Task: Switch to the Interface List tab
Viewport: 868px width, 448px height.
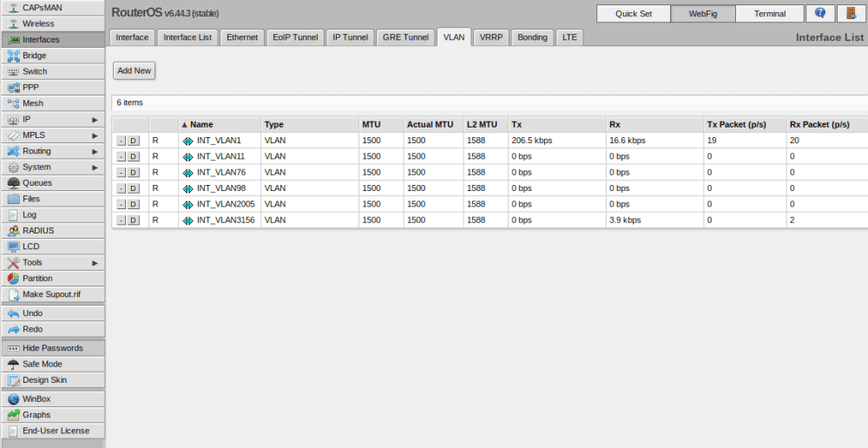Action: tap(187, 37)
